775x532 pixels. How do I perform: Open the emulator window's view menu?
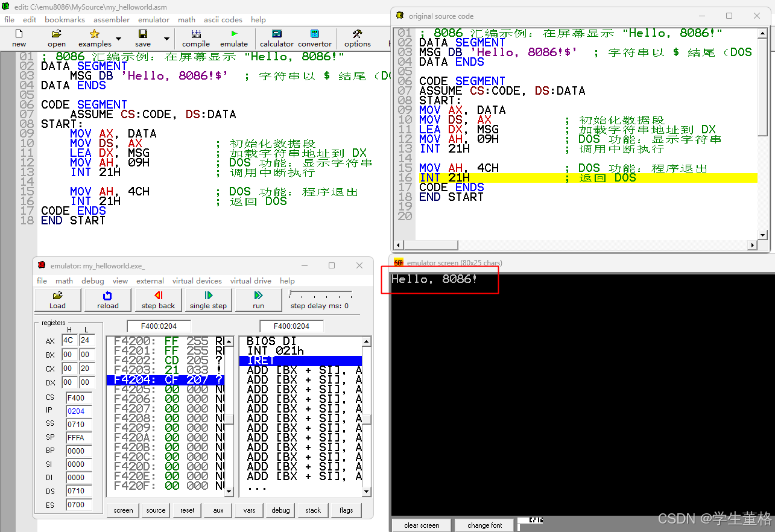tap(120, 280)
